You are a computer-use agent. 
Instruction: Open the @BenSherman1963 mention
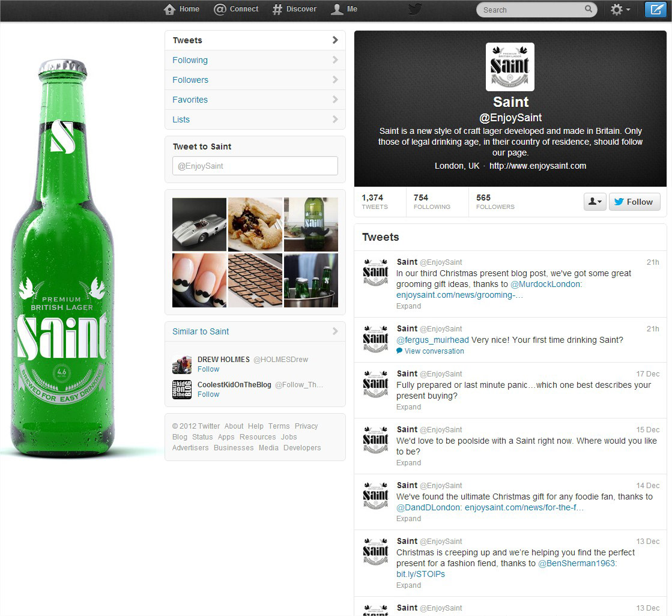tap(577, 563)
